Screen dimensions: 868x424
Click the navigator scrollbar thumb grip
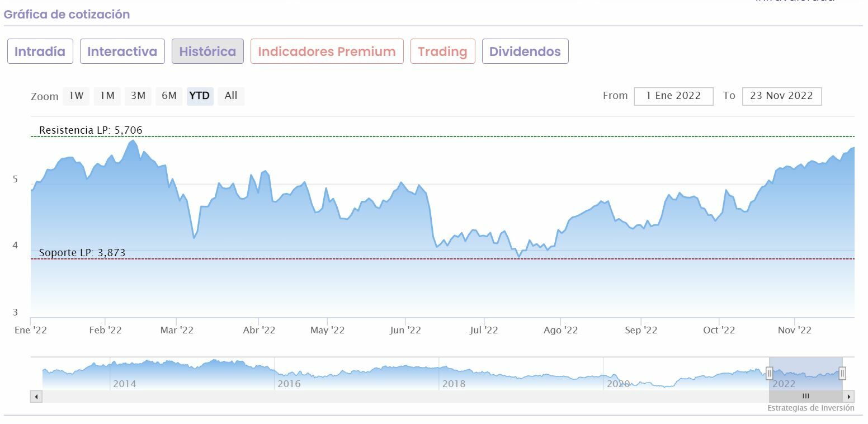coord(806,397)
